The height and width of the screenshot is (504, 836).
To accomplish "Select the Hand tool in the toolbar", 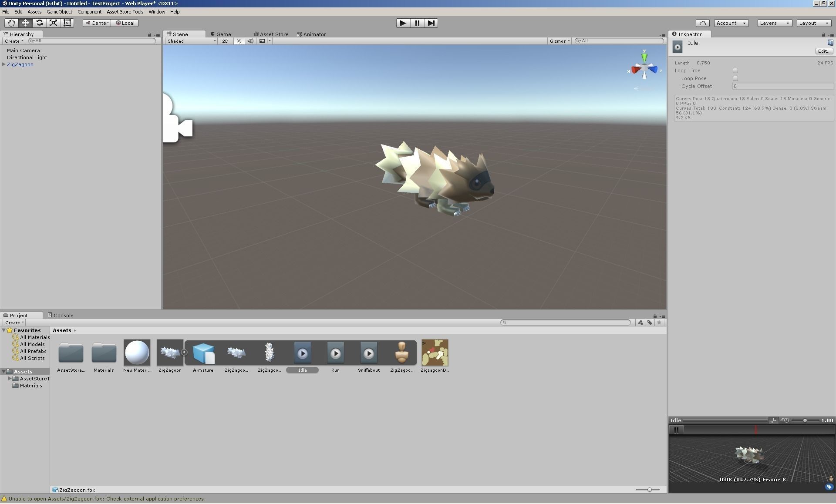I will [11, 23].
